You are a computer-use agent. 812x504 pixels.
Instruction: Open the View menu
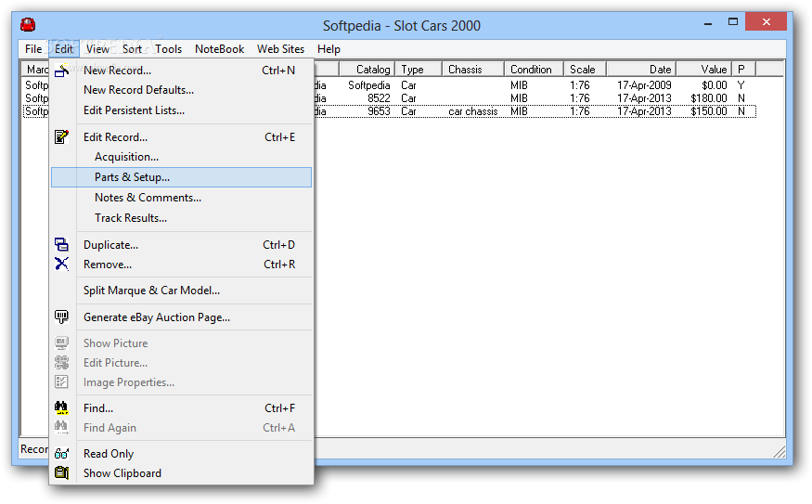97,49
